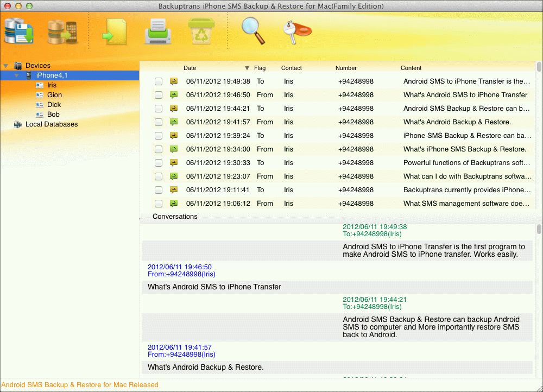Viewport: 543px width, 392px height.
Task: Select the export messages file icon
Action: click(114, 31)
